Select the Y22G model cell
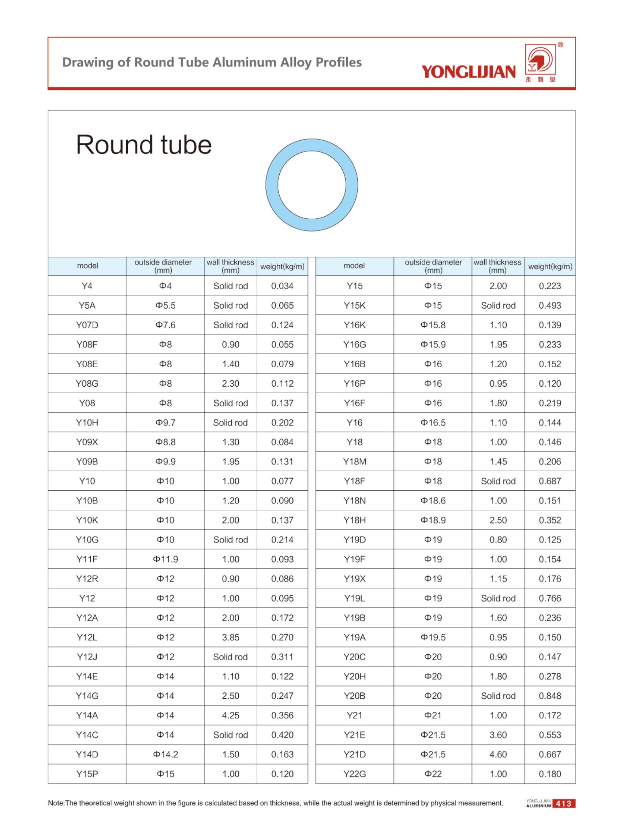Viewport: 623px width, 840px height. tap(354, 774)
